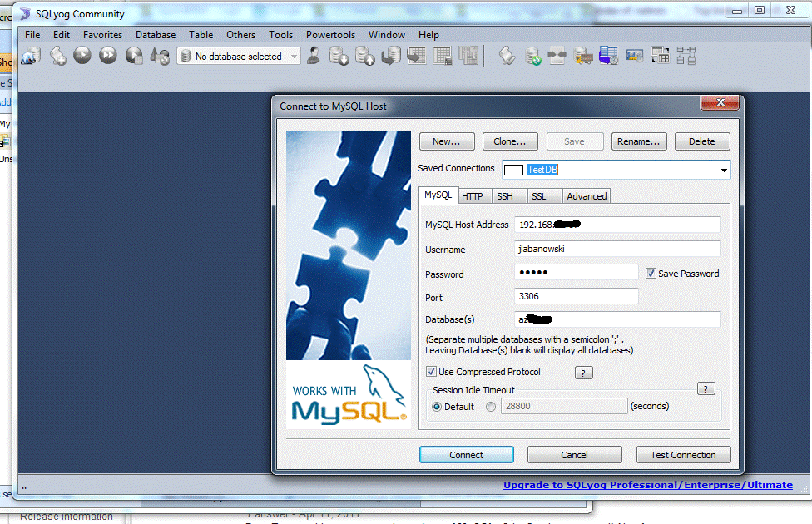This screenshot has height=524, width=812.
Task: Switch to the SSH tab
Action: [x=508, y=195]
